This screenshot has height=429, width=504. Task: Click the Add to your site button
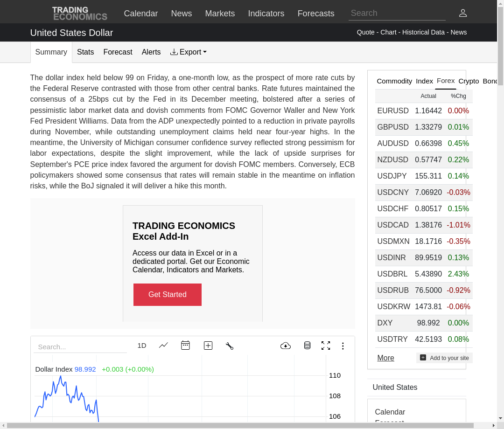pos(444,358)
